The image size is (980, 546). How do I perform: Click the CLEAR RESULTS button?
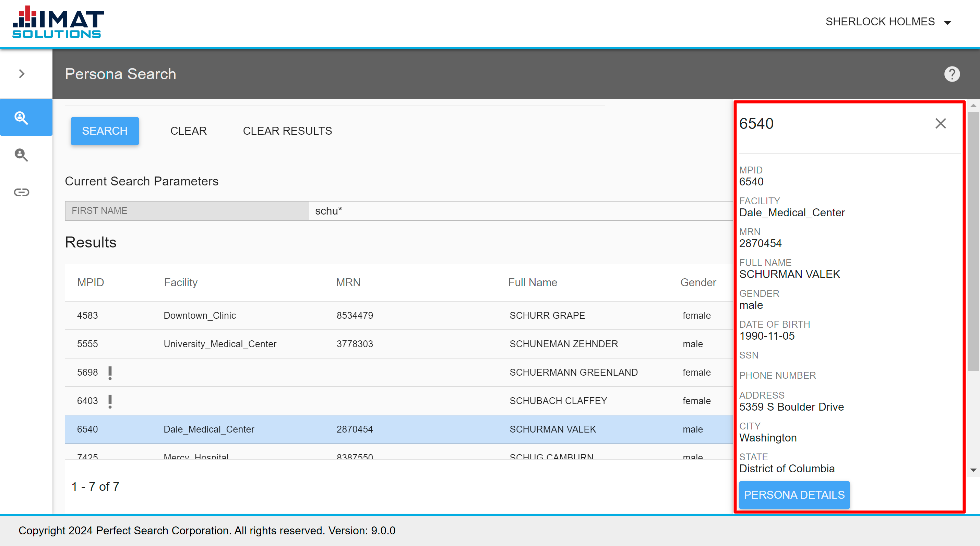[287, 131]
